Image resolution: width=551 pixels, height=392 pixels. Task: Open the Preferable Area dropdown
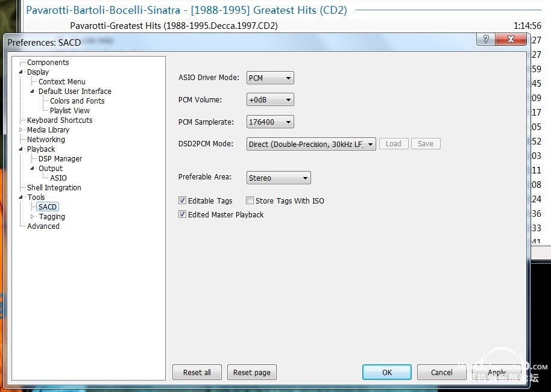[x=279, y=178]
